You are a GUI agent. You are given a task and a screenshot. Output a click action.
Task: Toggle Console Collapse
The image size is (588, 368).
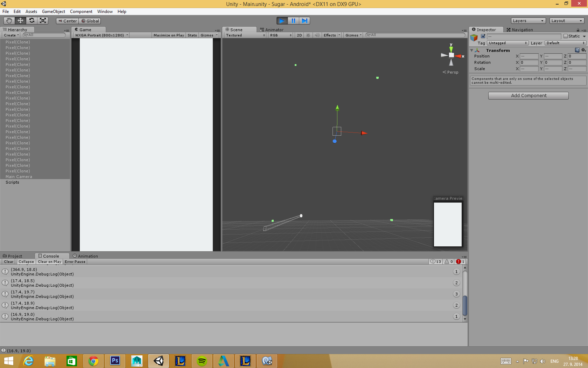point(26,262)
